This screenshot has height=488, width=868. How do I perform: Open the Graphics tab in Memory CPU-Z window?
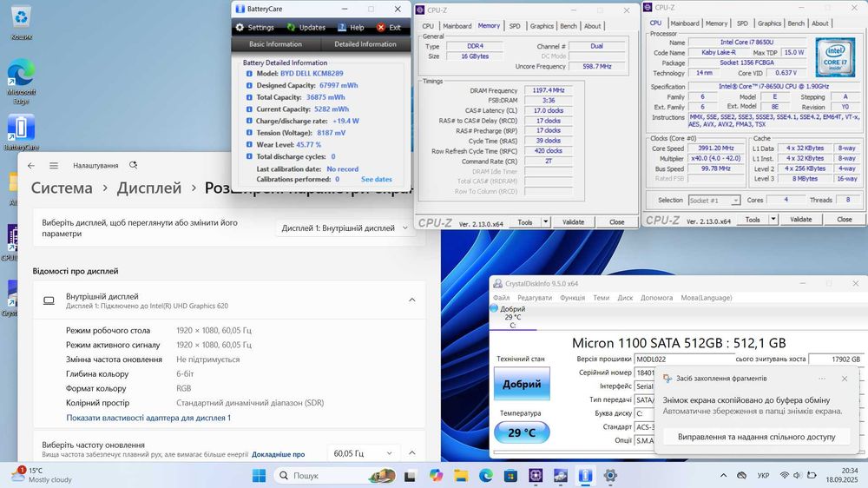(542, 26)
